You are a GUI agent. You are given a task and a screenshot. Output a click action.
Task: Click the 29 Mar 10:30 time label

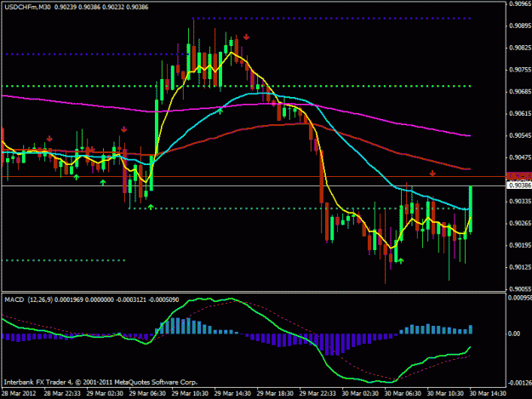[x=190, y=394]
